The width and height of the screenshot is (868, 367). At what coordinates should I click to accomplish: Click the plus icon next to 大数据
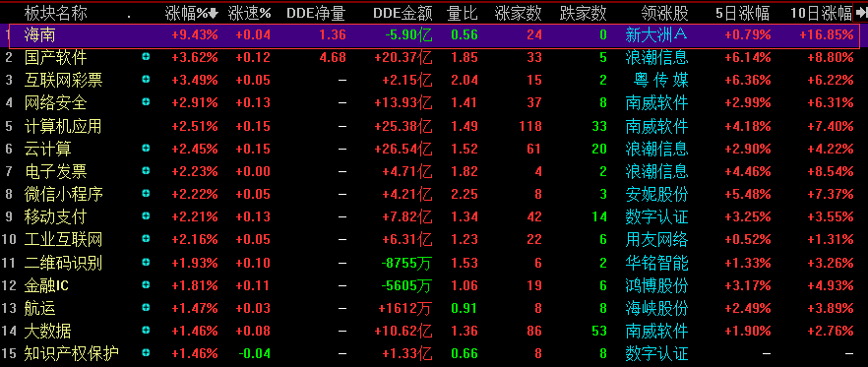[146, 331]
